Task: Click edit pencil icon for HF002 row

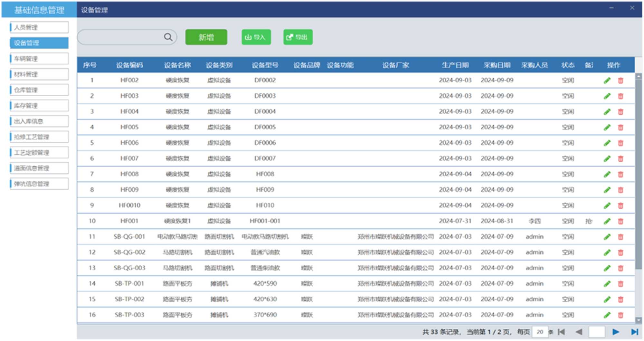Action: pos(607,81)
